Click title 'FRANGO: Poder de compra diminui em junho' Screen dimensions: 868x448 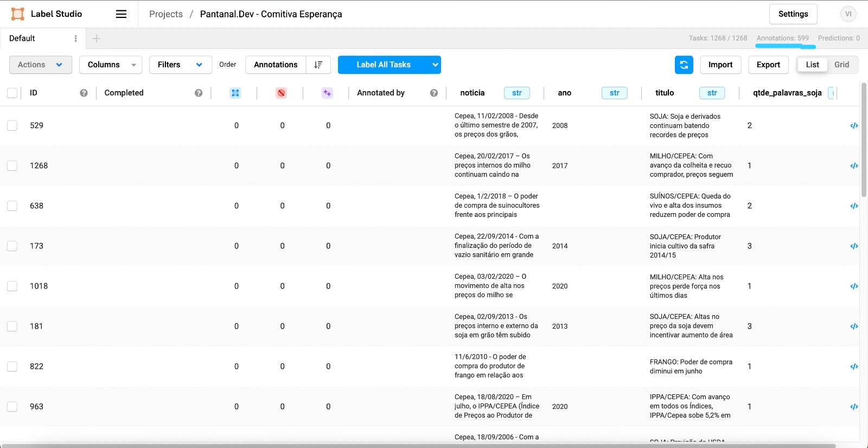point(691,367)
